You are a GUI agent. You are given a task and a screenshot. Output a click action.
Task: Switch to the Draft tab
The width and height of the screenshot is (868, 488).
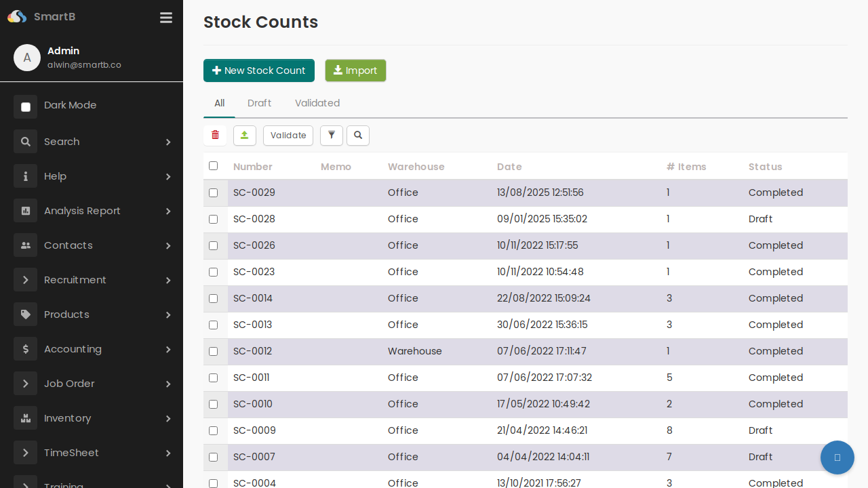[x=259, y=103]
